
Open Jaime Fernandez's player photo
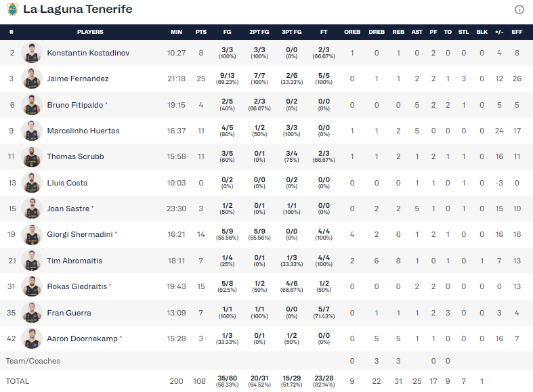pyautogui.click(x=31, y=79)
